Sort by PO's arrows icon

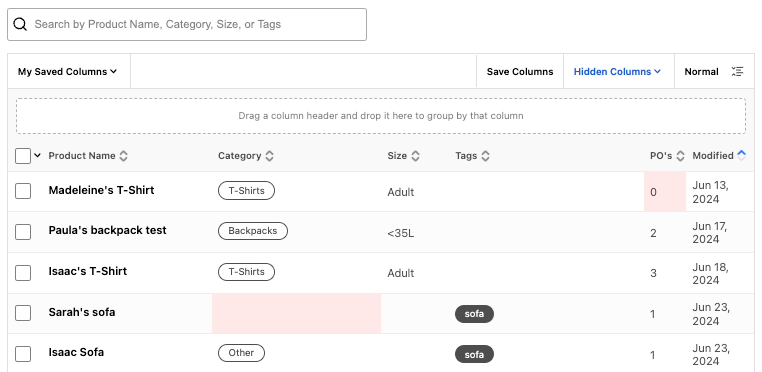pyautogui.click(x=680, y=156)
